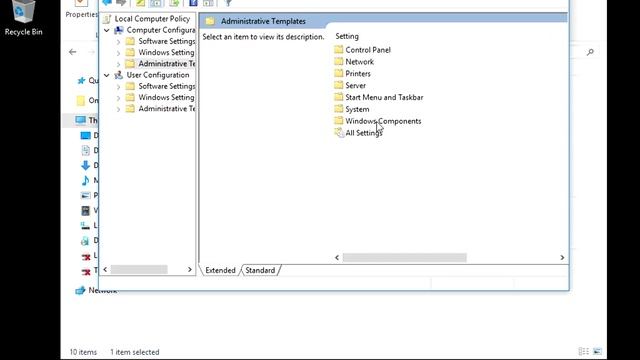Select Windows Settings under User Configuration
Viewport: 640px width, 360px height.
tap(166, 98)
